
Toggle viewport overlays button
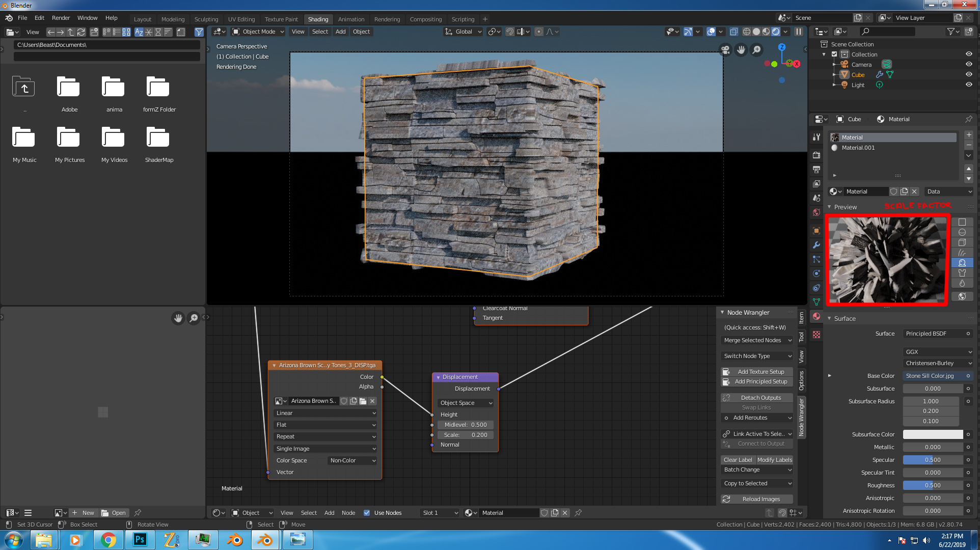[x=711, y=32]
